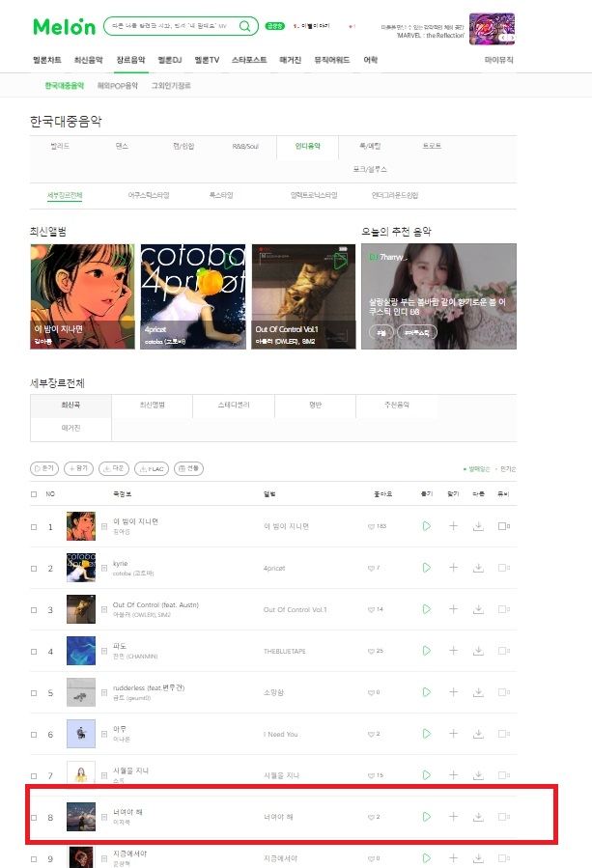Open album THEBLUETAPE in row 4

pyautogui.click(x=285, y=652)
